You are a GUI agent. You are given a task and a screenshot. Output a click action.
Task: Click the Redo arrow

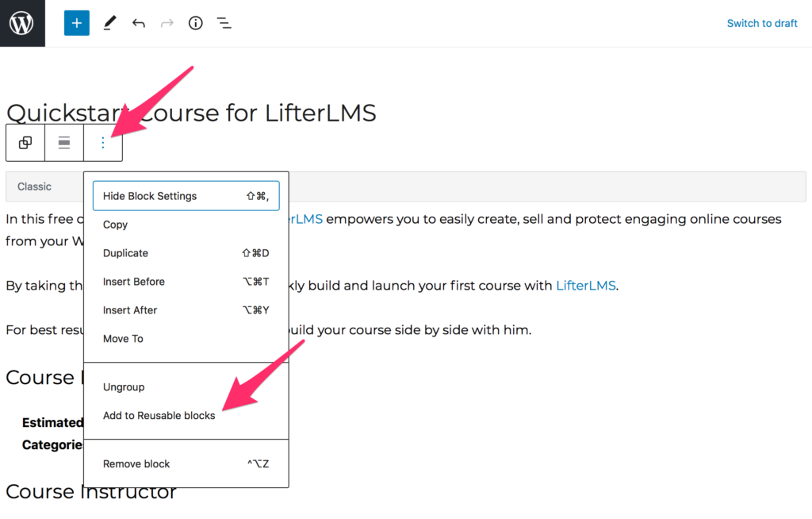(x=167, y=23)
